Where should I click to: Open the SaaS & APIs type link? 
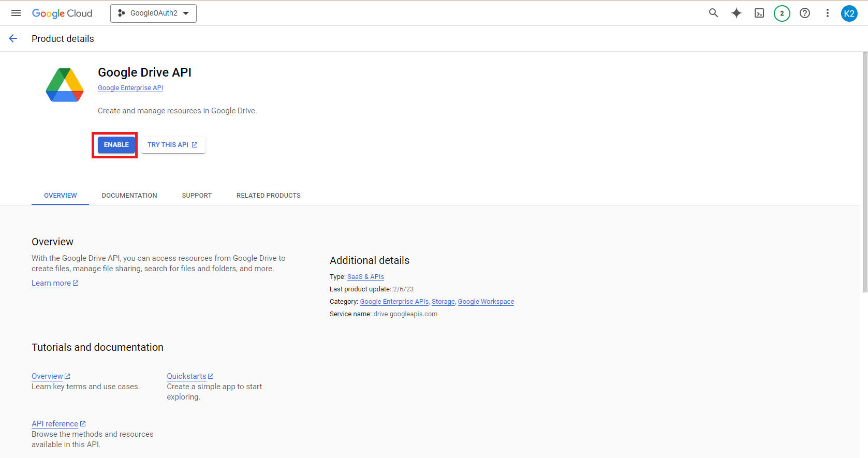365,277
